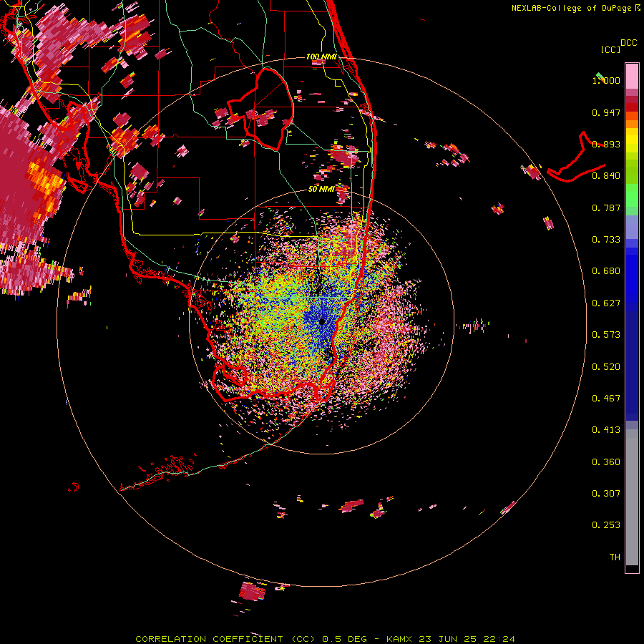The width and height of the screenshot is (644, 644).
Task: Click the [CC] label above the color scale
Action: coord(610,49)
